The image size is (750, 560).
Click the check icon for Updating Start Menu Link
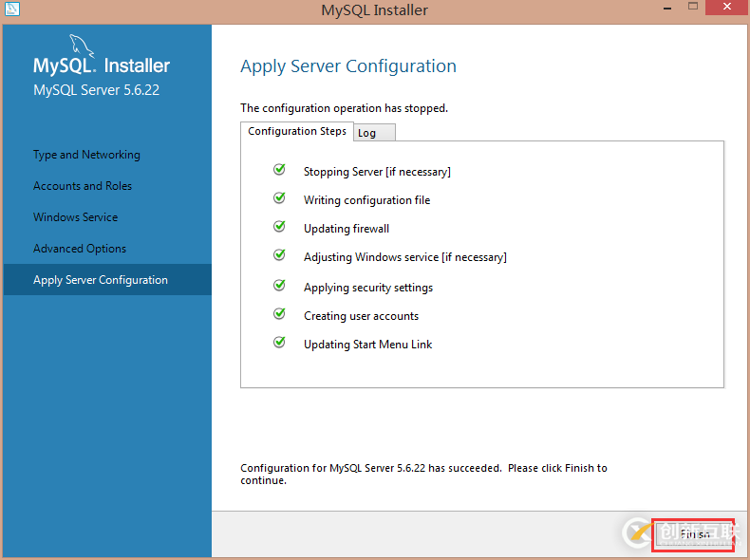(x=279, y=343)
